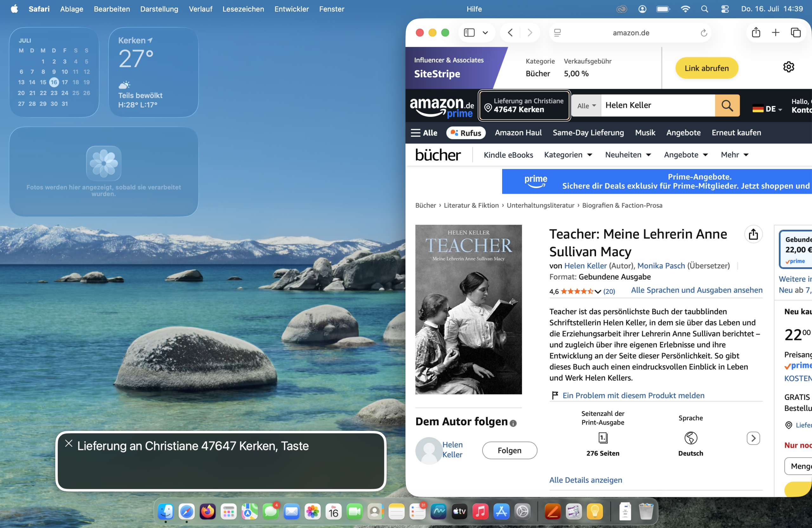
Task: Open Reminders from the Dock
Action: (x=417, y=512)
